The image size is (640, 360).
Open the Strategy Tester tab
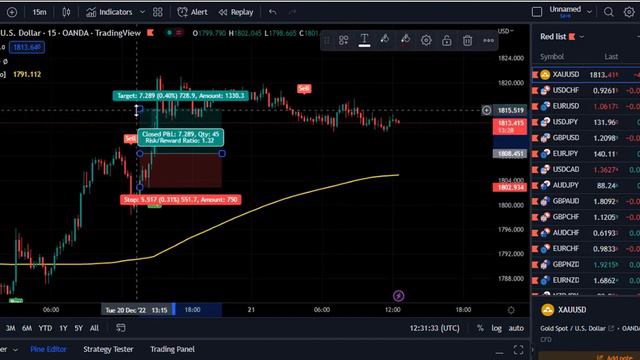(108, 349)
